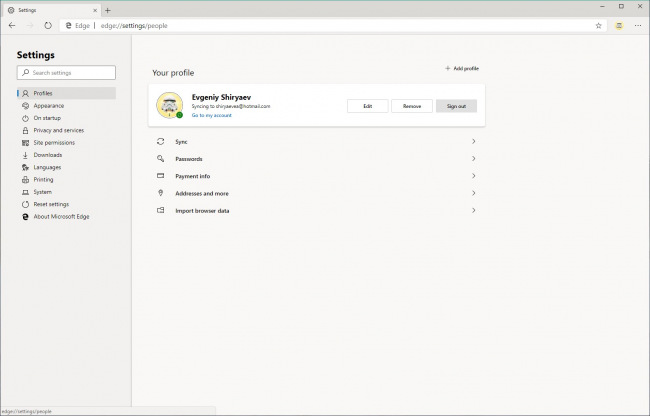
Task: Click the Edit profile button
Action: (368, 106)
